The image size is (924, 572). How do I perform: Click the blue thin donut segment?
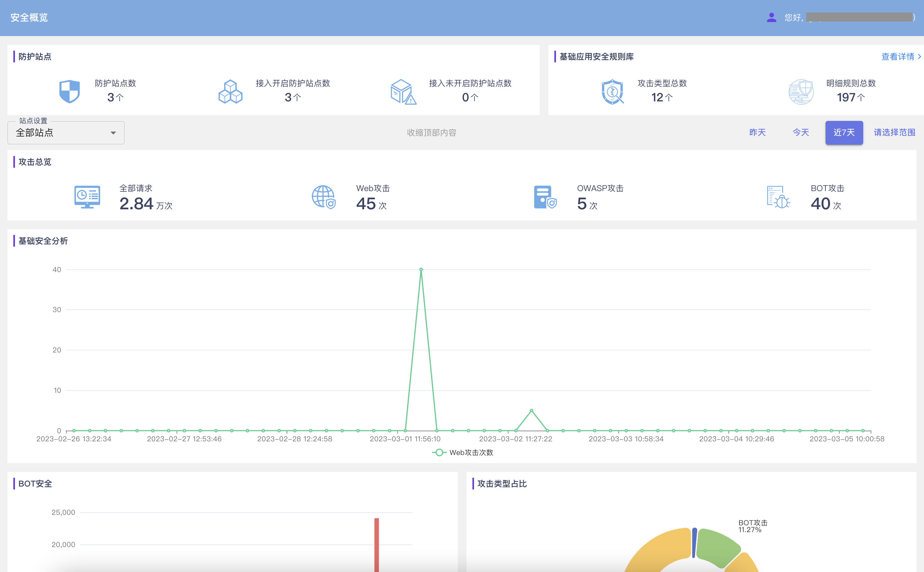tap(694, 542)
